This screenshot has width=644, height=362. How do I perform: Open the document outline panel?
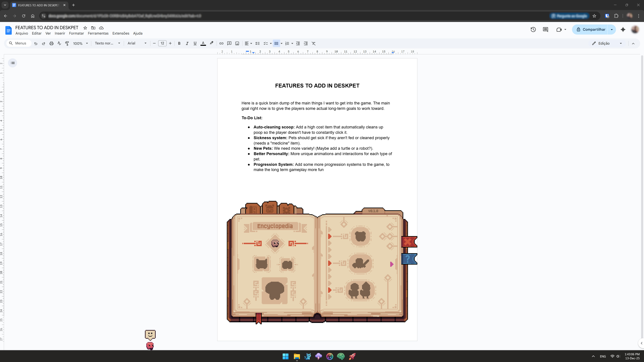coord(13,63)
